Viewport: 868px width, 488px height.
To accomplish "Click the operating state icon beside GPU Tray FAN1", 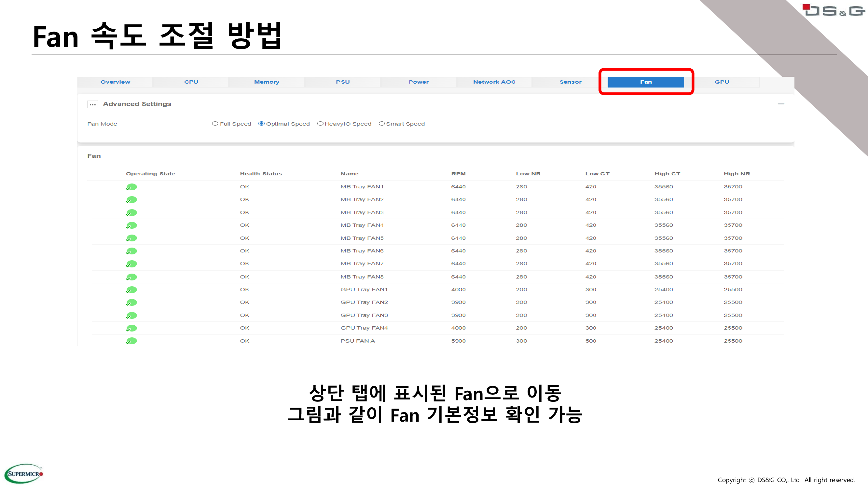I will click(131, 289).
